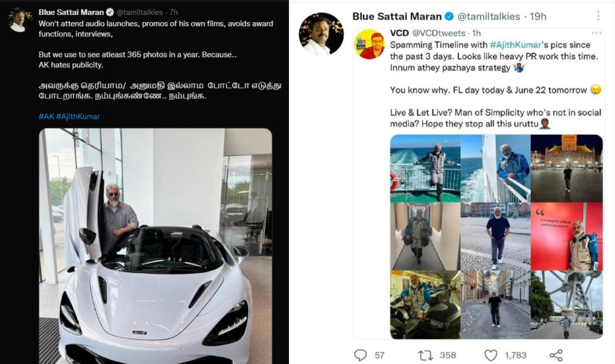Image resolution: width=615 pixels, height=364 pixels.
Task: Open the vertical three-dot menu on the light tweet
Action: pyautogui.click(x=598, y=16)
